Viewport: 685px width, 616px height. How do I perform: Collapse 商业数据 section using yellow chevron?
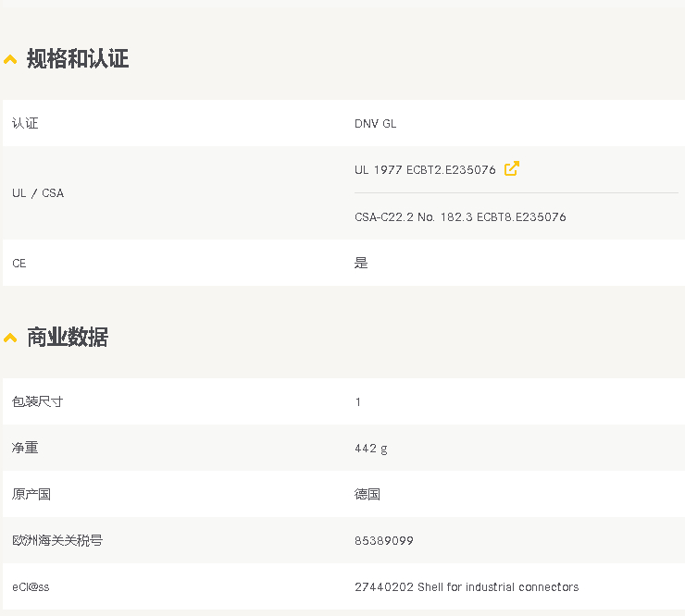(x=10, y=339)
